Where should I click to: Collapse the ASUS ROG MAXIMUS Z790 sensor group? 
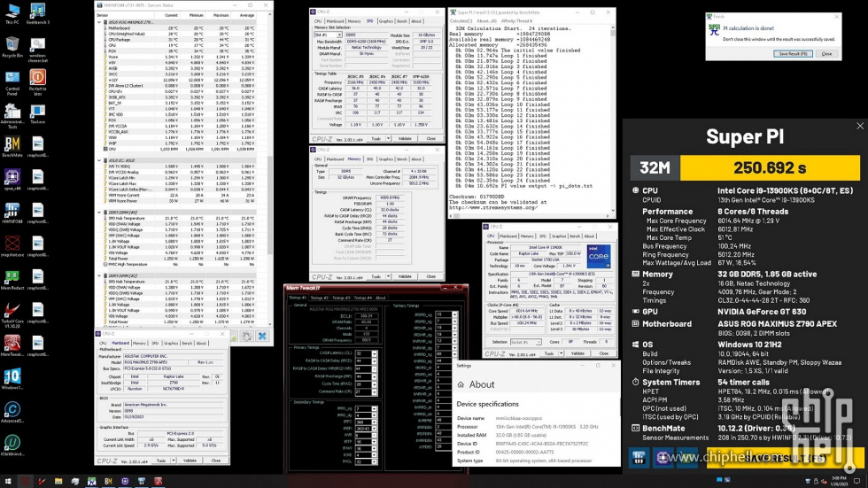click(x=99, y=22)
